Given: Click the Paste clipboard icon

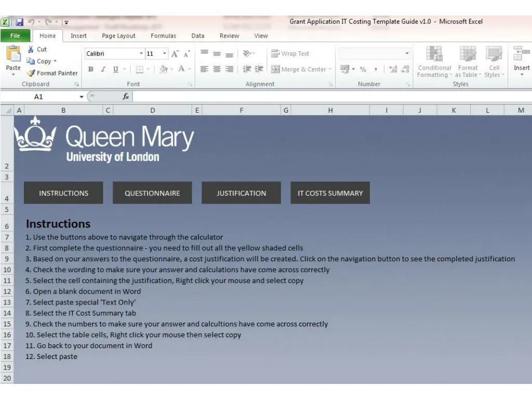Looking at the screenshot, I should pyautogui.click(x=13, y=54).
